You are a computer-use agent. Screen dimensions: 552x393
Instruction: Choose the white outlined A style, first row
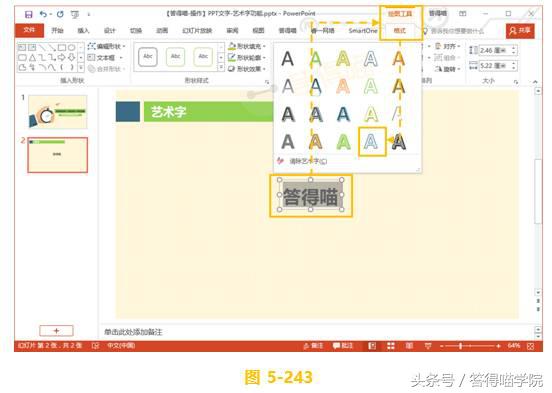click(371, 59)
